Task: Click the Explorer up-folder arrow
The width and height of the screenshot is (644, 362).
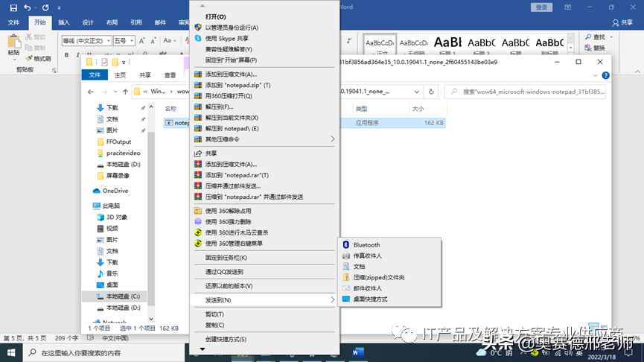Action: click(x=125, y=92)
